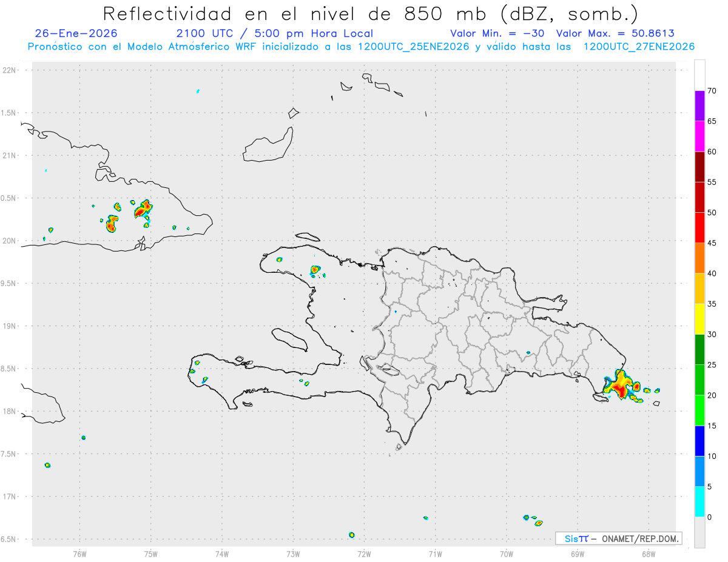Viewport: 728px width, 562px height.
Task: Click the dark maroon 55–60 dBZ swatch
Action: (x=699, y=167)
